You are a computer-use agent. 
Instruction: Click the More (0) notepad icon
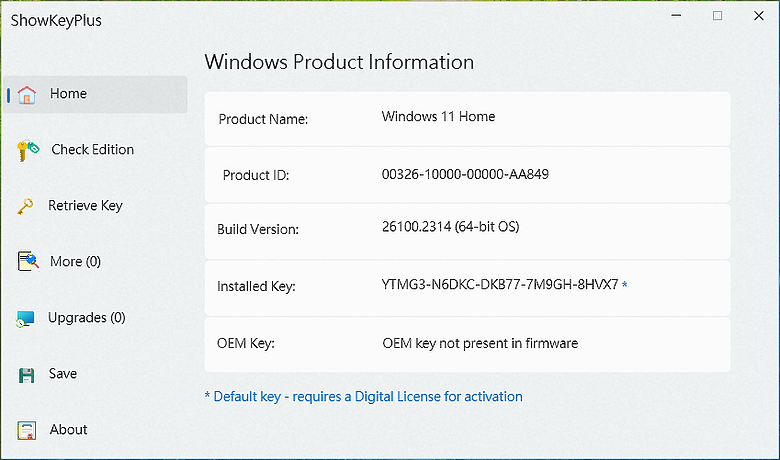point(28,261)
